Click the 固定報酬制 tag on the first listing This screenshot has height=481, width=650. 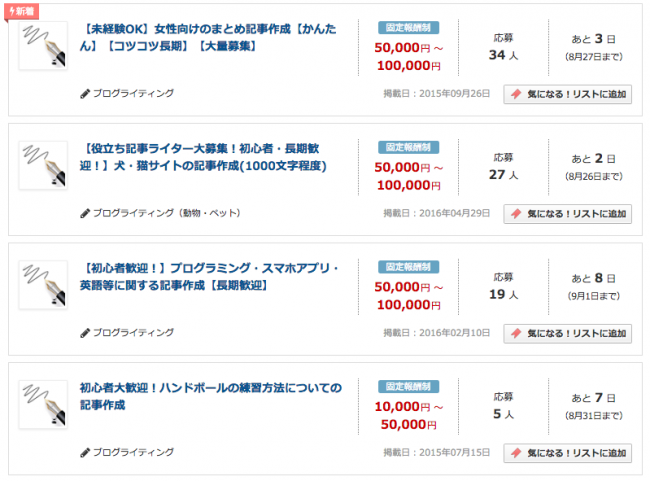pos(409,28)
